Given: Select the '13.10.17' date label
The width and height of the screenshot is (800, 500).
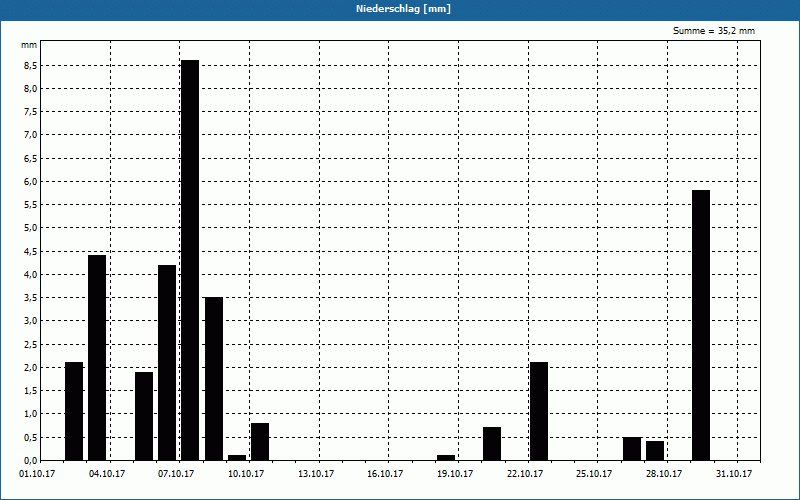Looking at the screenshot, I should [x=316, y=474].
